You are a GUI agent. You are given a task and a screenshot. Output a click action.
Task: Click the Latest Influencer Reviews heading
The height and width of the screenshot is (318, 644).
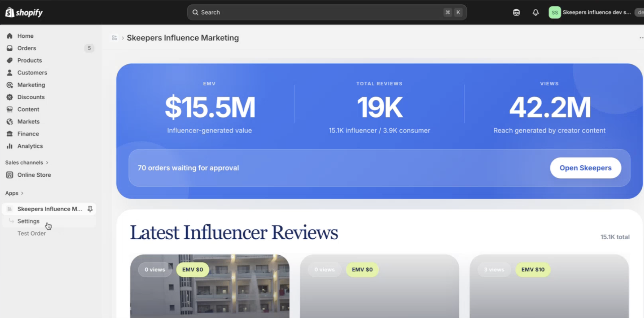point(234,232)
